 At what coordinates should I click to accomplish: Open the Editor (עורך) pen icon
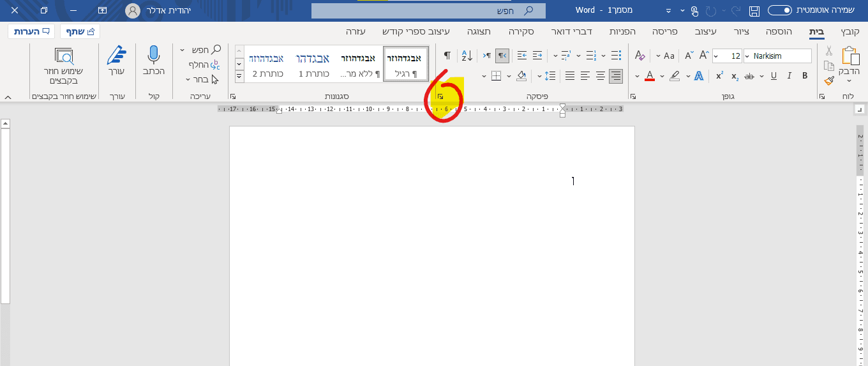116,56
